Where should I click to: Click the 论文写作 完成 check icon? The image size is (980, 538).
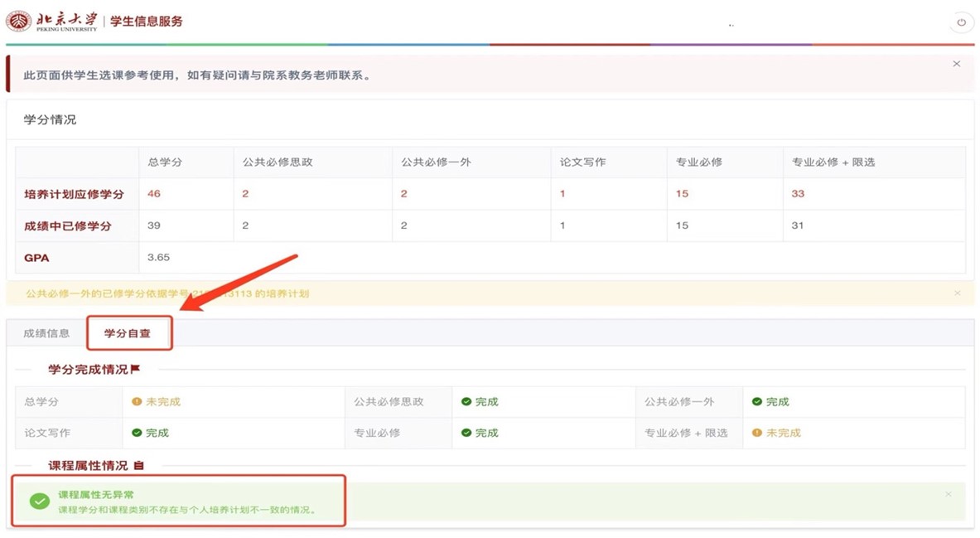[137, 433]
